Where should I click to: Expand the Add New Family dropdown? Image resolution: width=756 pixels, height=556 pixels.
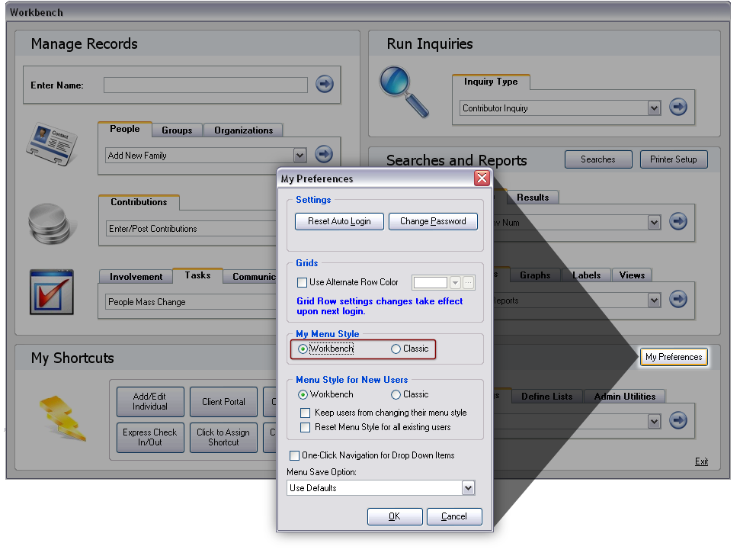coord(300,156)
